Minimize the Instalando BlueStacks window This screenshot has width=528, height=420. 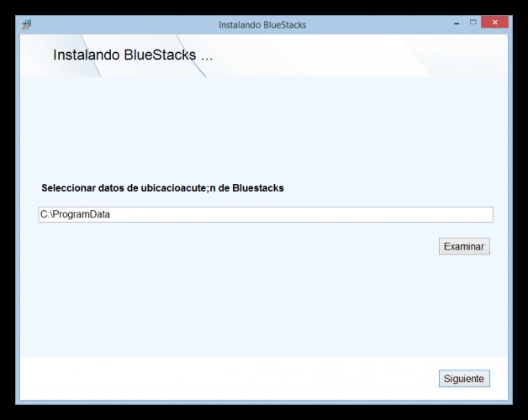(x=457, y=23)
